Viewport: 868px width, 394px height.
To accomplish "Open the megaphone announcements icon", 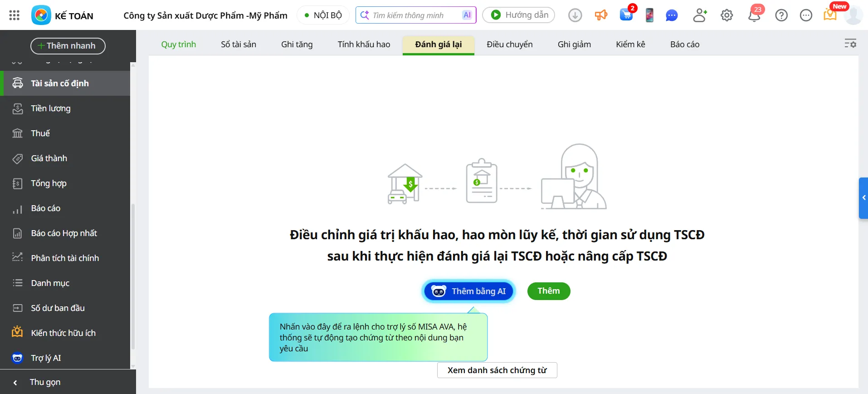I will 601,15.
